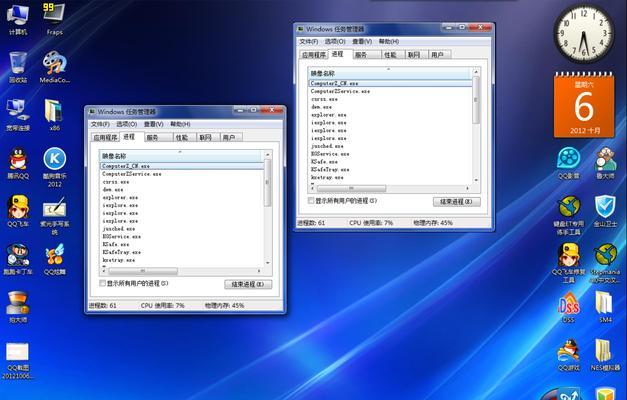Select the QQ炫舞 desktop icon

[54, 259]
